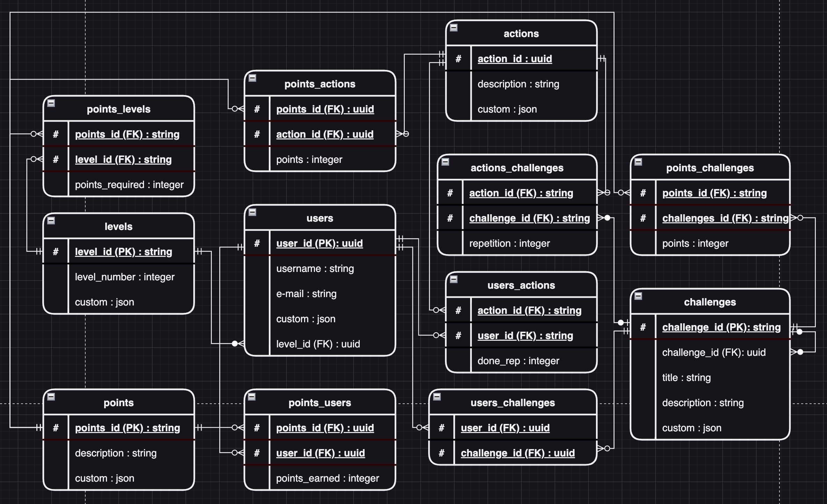The image size is (827, 504).
Task: Collapse the points_users table
Action: coord(252,397)
